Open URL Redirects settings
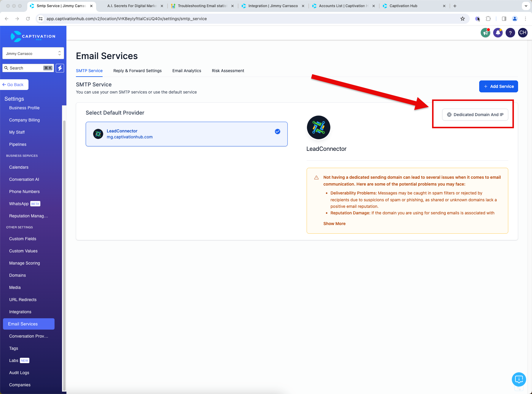Screen dimensions: 532x394 pyautogui.click(x=23, y=300)
